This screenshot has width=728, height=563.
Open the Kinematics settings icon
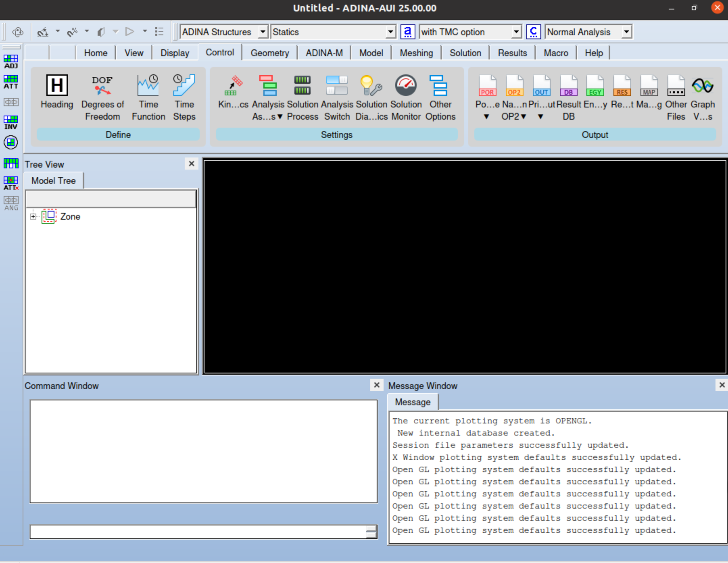(x=233, y=91)
